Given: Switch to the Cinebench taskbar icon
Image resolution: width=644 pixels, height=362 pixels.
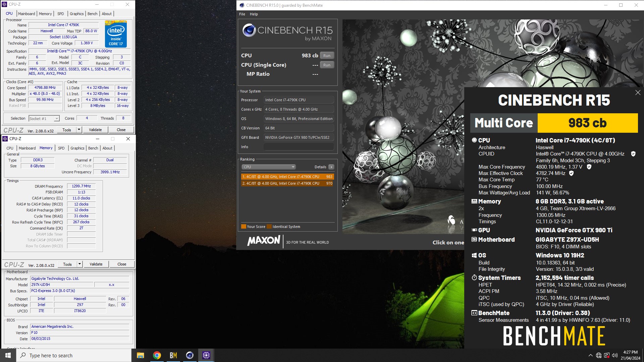Looking at the screenshot, I should (x=190, y=355).
